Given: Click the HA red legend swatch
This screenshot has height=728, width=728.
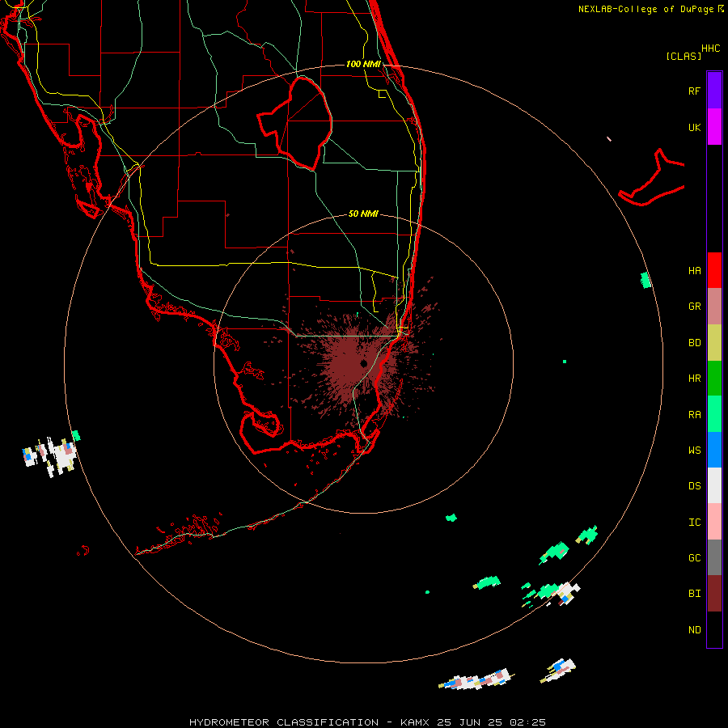Looking at the screenshot, I should pos(714,270).
